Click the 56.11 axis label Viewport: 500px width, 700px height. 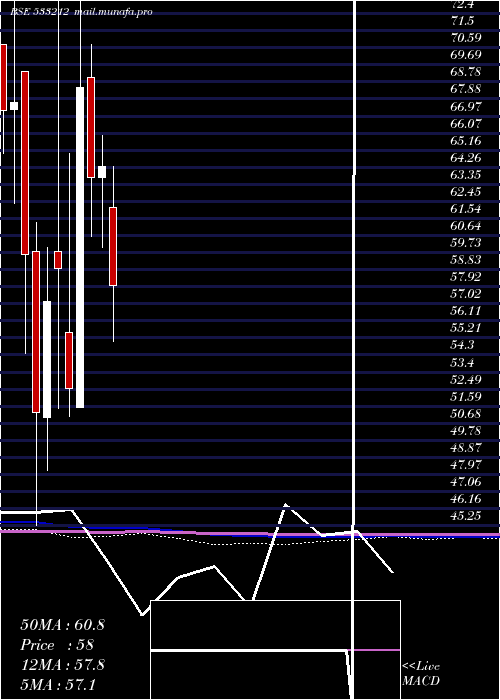pos(466,311)
